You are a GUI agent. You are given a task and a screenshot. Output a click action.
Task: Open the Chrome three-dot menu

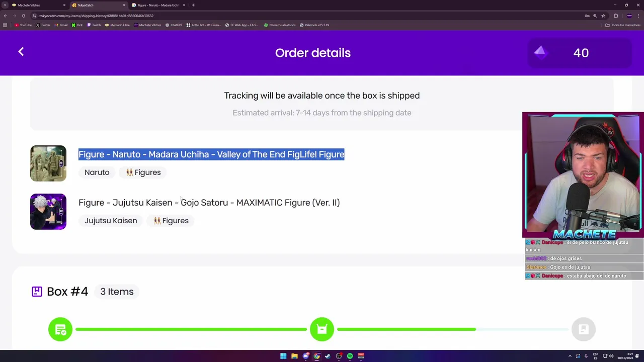tap(638, 16)
